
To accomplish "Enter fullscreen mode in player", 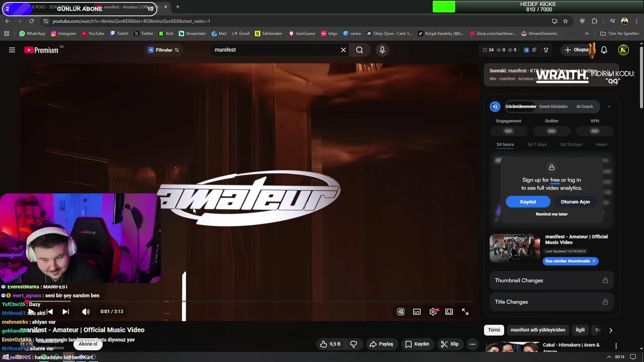I will [465, 312].
